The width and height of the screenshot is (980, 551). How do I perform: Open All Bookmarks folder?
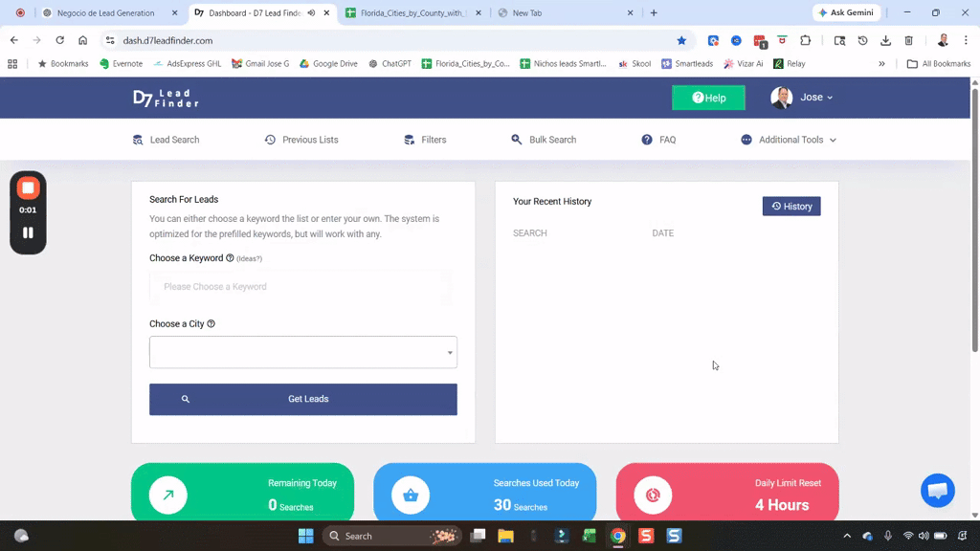pyautogui.click(x=939, y=64)
